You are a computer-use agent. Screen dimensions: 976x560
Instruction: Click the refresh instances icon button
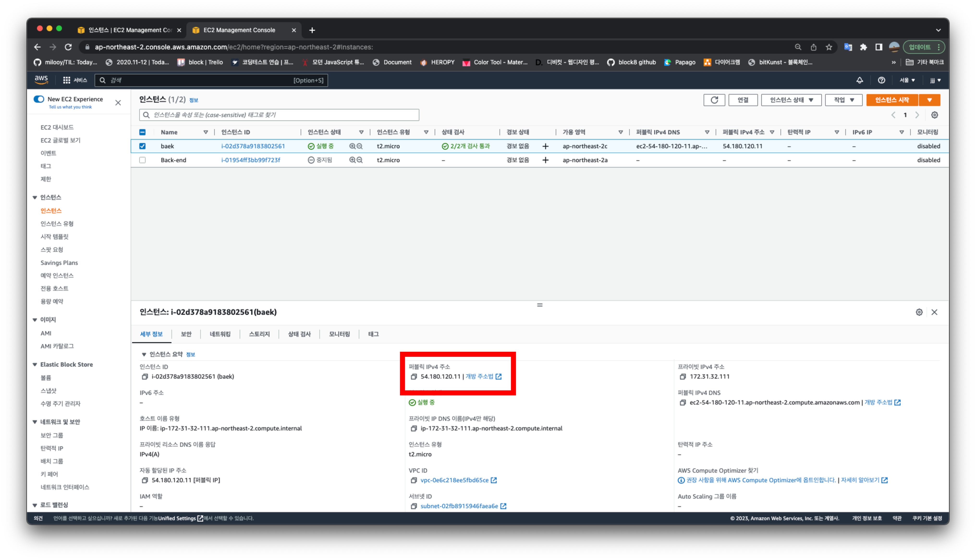[714, 100]
